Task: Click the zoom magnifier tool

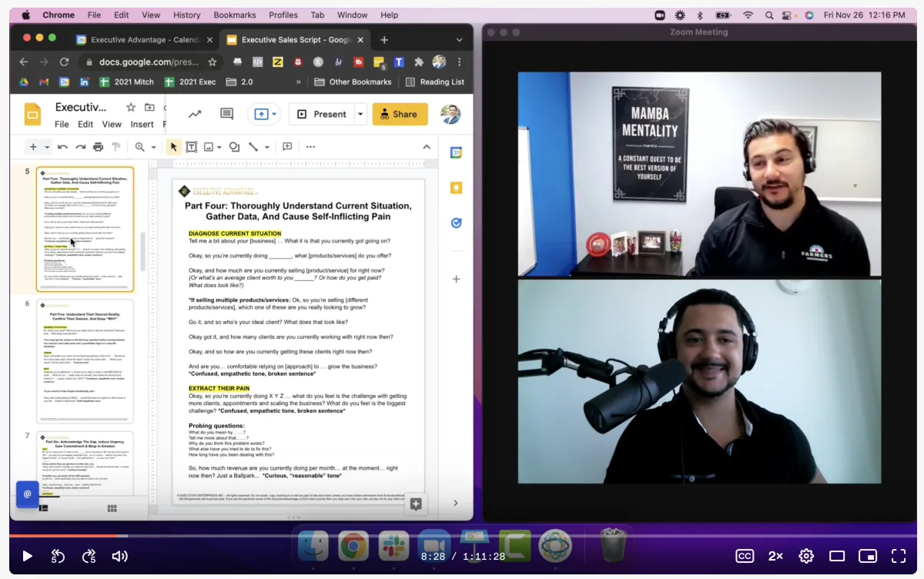Action: (x=140, y=147)
